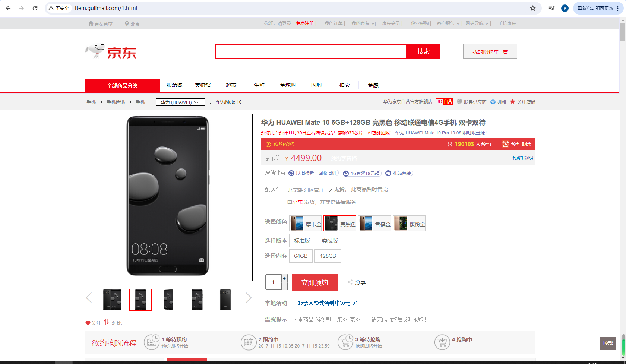Click the 免费注册 link
The image size is (626, 364).
point(305,23)
